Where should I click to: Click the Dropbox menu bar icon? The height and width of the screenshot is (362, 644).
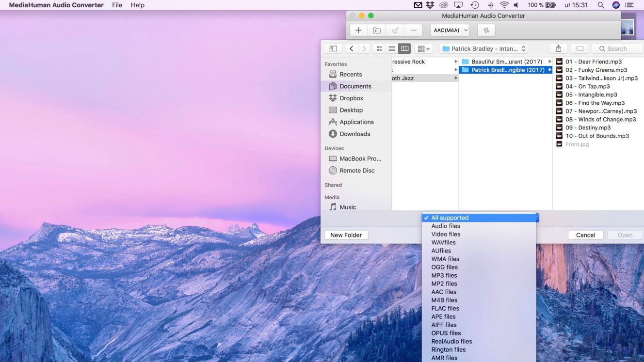[430, 5]
